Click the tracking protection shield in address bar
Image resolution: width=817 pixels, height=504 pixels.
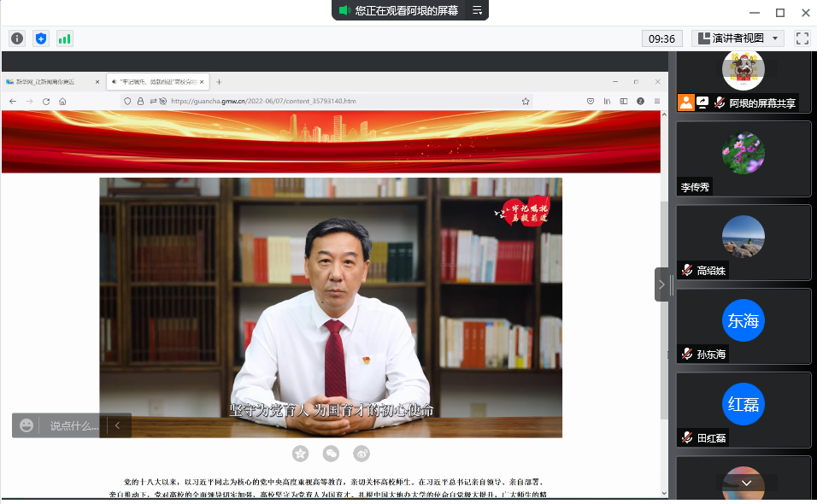[127, 101]
